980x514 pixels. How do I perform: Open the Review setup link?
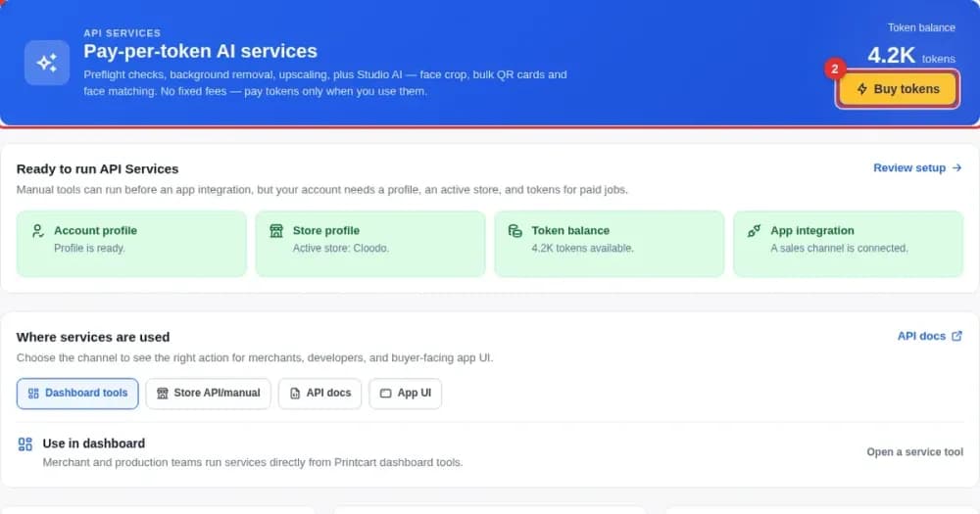[917, 168]
